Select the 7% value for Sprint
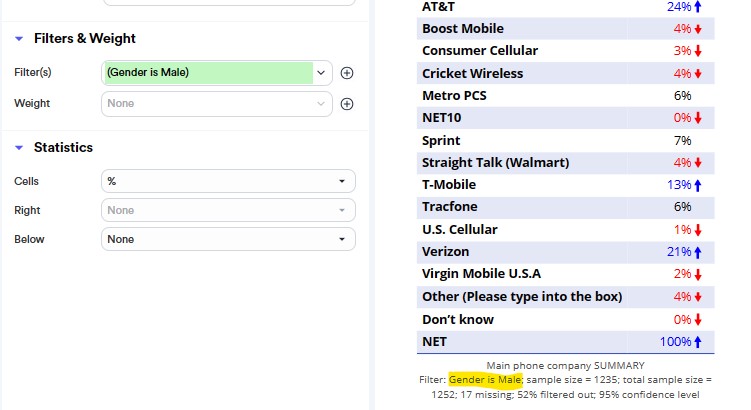The width and height of the screenshot is (751, 410). tap(683, 141)
